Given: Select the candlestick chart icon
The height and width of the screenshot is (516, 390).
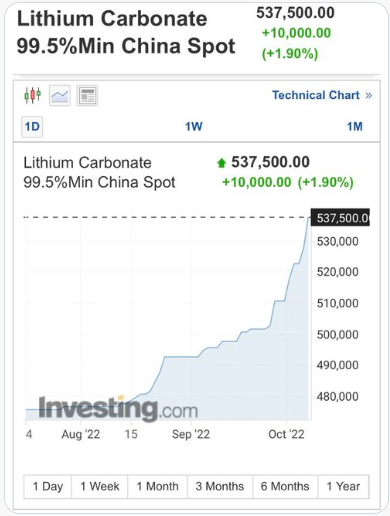Looking at the screenshot, I should [x=32, y=95].
